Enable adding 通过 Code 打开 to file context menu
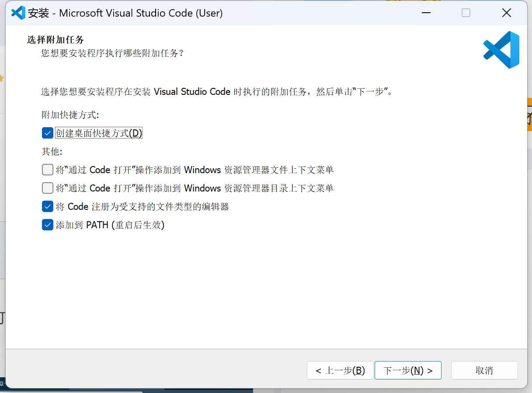532x393 pixels. tap(48, 170)
